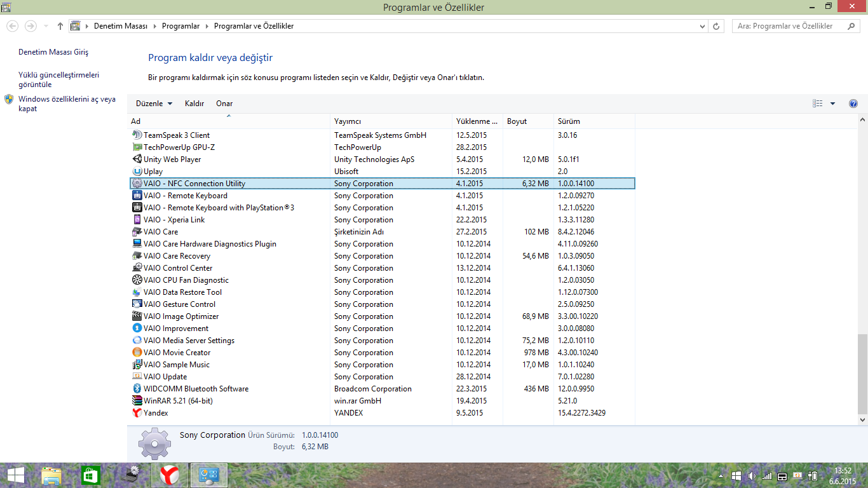Click the vertical scrollbar up arrow

(862, 120)
